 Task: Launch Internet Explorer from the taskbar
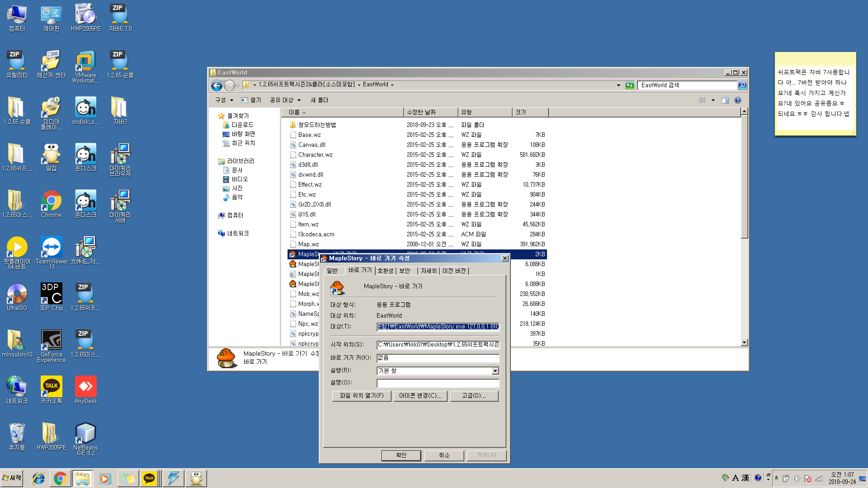point(38,479)
